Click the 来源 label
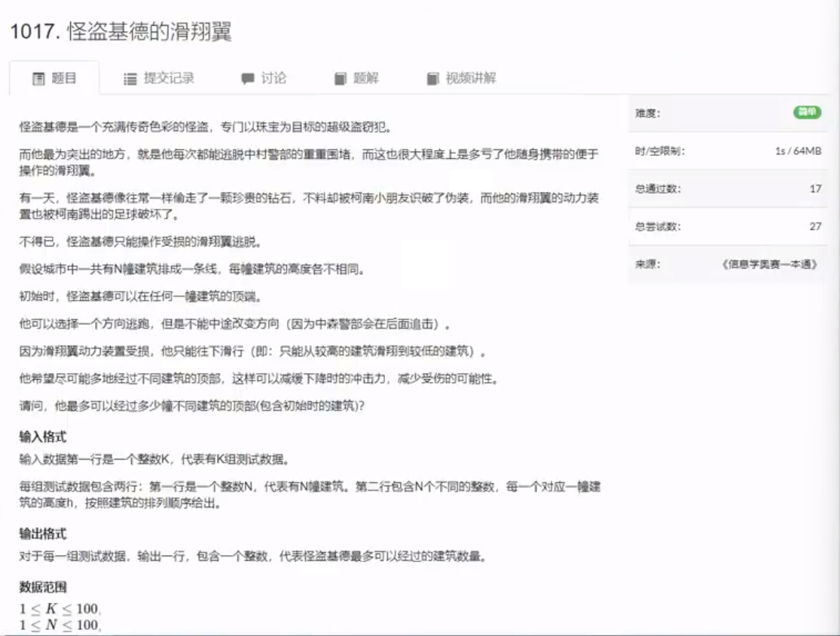The height and width of the screenshot is (636, 840). click(648, 264)
